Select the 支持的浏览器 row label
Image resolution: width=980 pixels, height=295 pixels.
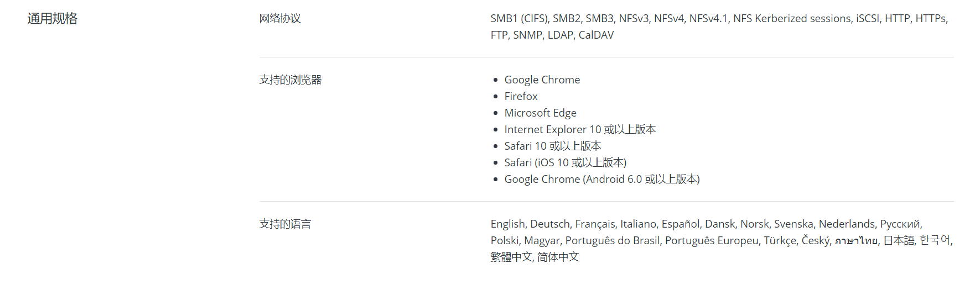[291, 80]
